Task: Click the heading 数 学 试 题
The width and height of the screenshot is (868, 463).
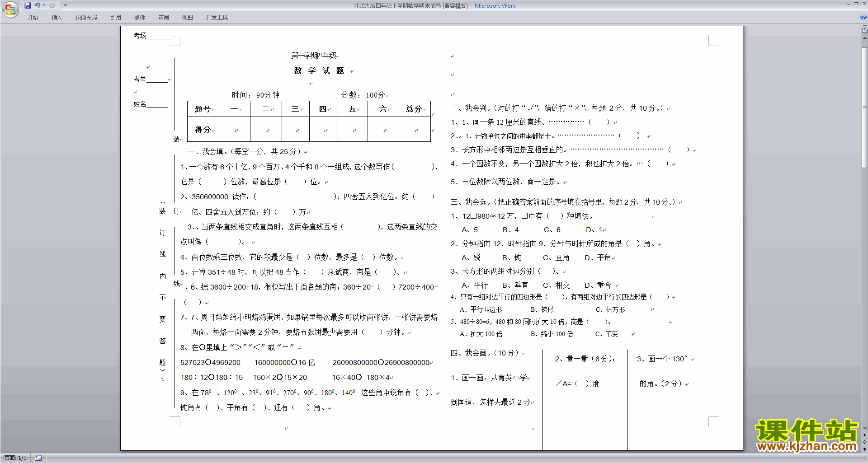Action: tap(319, 71)
